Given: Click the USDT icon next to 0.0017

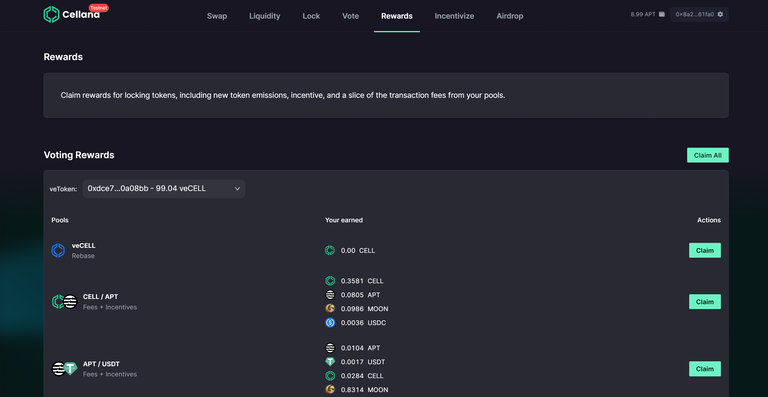Looking at the screenshot, I should click(x=330, y=362).
